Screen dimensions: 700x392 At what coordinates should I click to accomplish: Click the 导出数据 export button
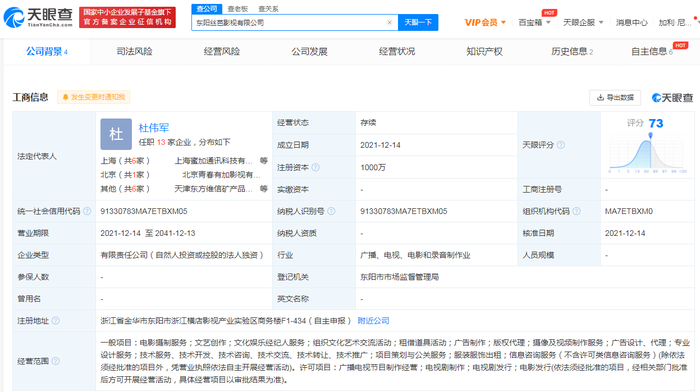(x=615, y=97)
